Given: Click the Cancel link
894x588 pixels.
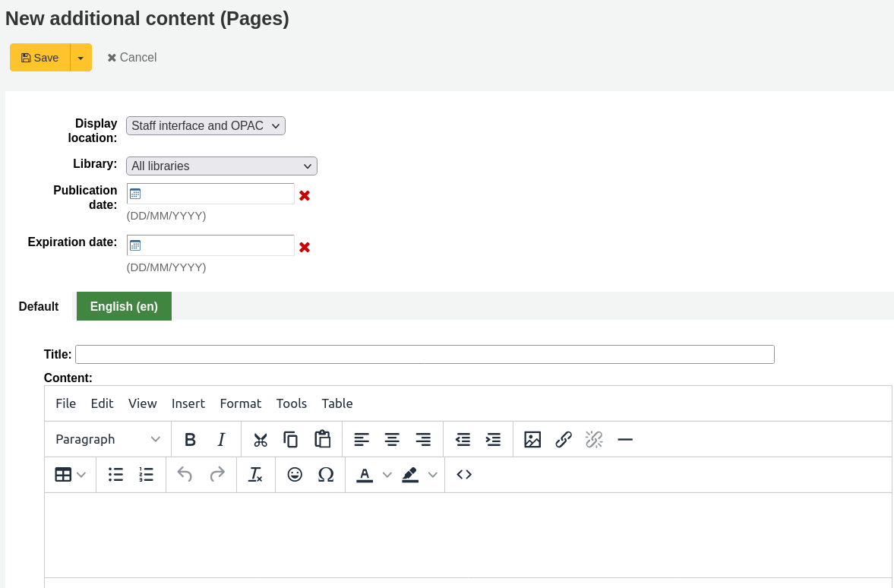Looking at the screenshot, I should (132, 58).
